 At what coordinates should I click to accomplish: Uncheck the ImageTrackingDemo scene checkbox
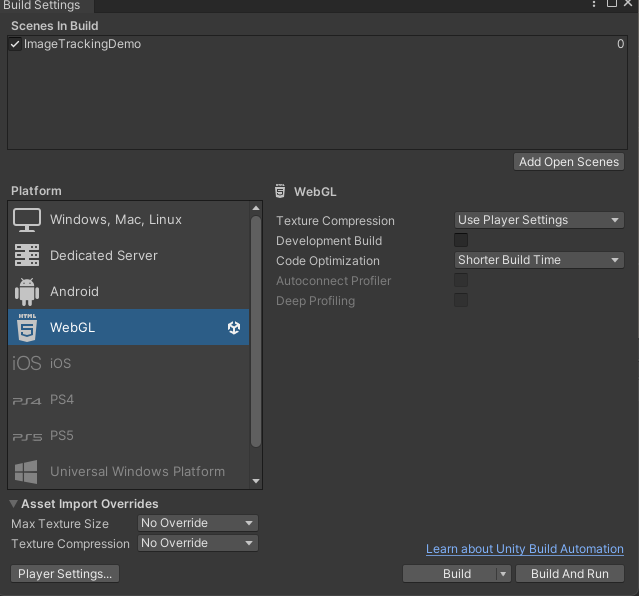[15, 44]
